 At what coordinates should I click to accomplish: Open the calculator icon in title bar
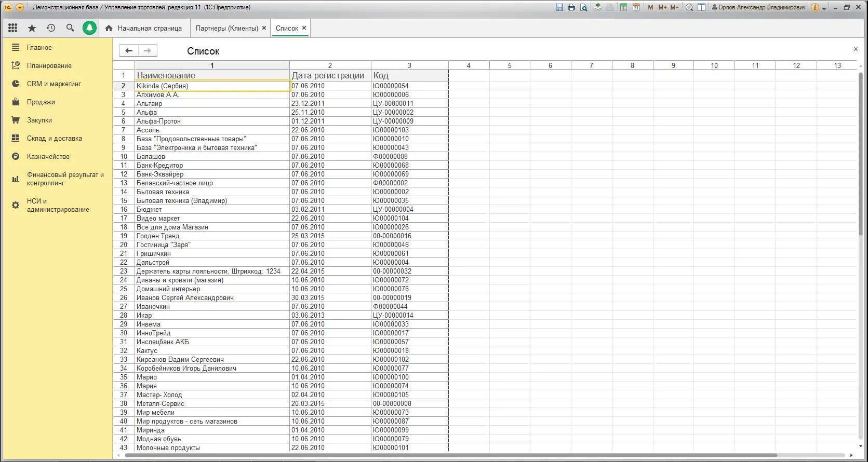pyautogui.click(x=623, y=7)
